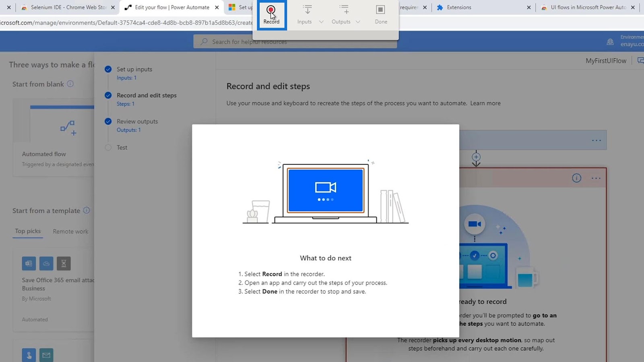
Task: Click the Record button in recorder
Action: click(271, 15)
